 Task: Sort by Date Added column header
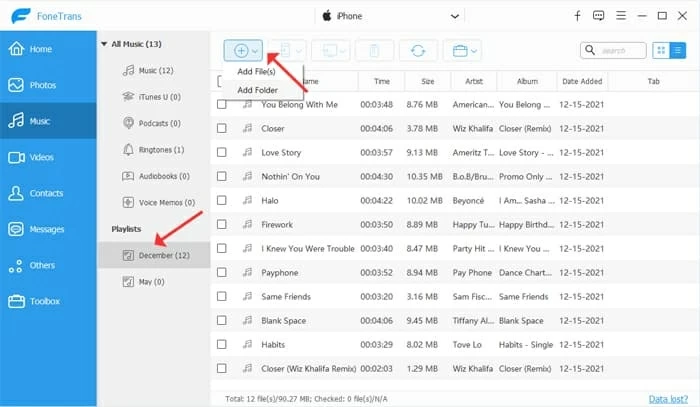[582, 81]
